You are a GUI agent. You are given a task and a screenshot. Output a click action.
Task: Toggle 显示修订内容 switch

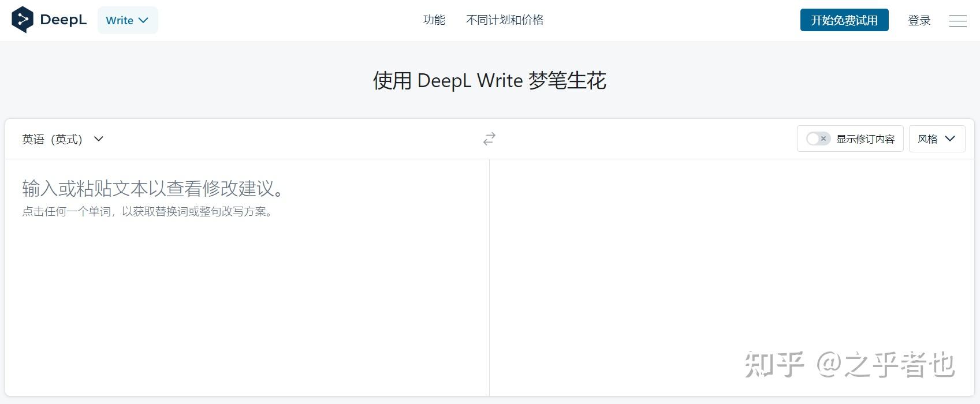(x=818, y=139)
